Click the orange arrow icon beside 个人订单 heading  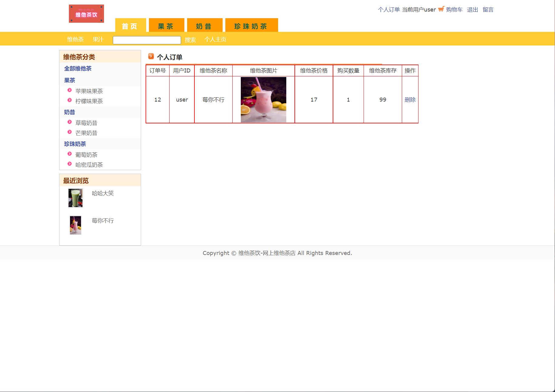(151, 57)
